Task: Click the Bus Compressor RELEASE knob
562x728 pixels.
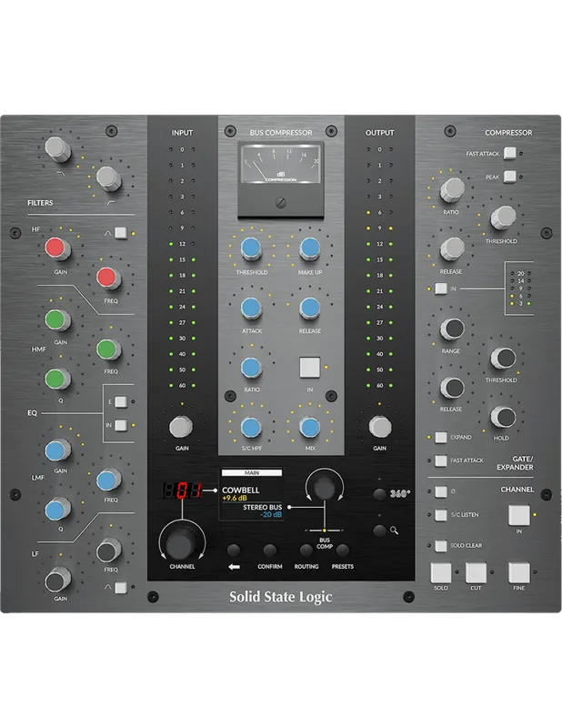Action: [x=309, y=308]
